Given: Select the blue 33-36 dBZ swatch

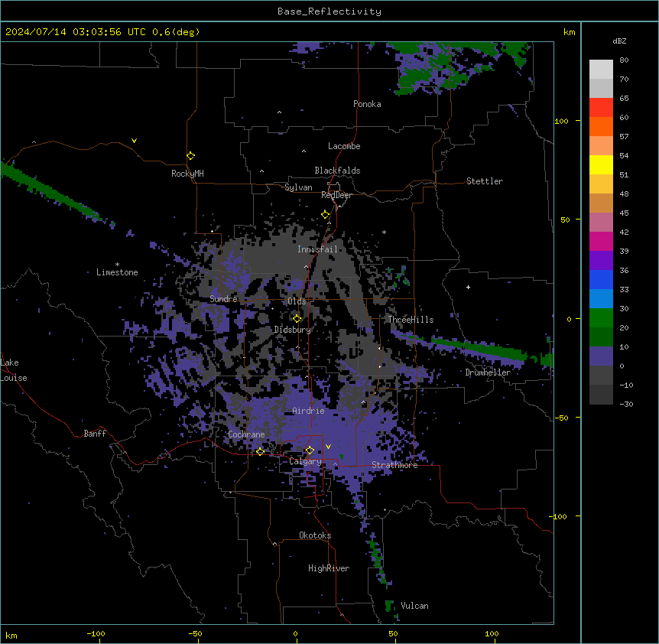Looking at the screenshot, I should 601,279.
